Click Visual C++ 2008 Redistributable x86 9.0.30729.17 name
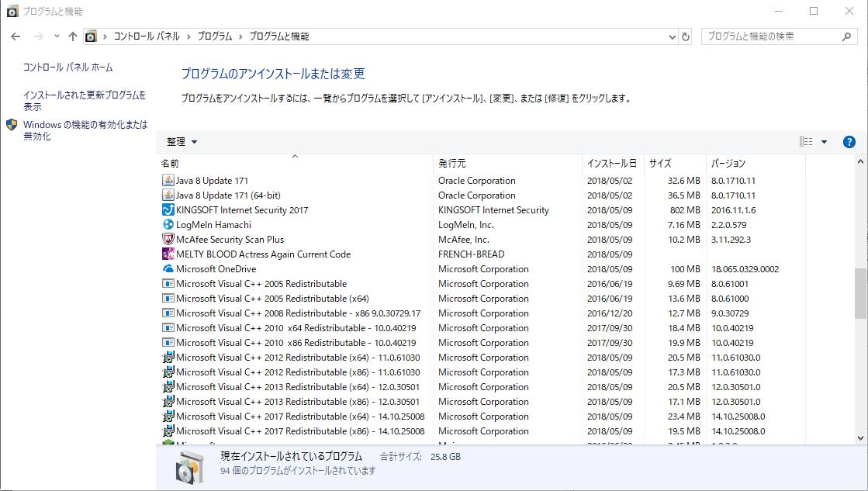Viewport: 868px width, 491px height. 299,313
